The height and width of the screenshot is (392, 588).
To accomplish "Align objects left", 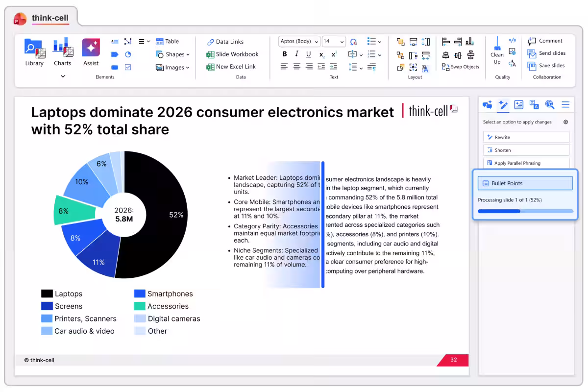I will tap(445, 42).
